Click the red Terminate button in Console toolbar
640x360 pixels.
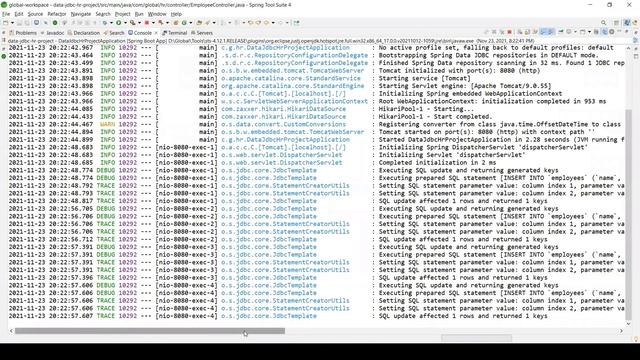pos(509,32)
